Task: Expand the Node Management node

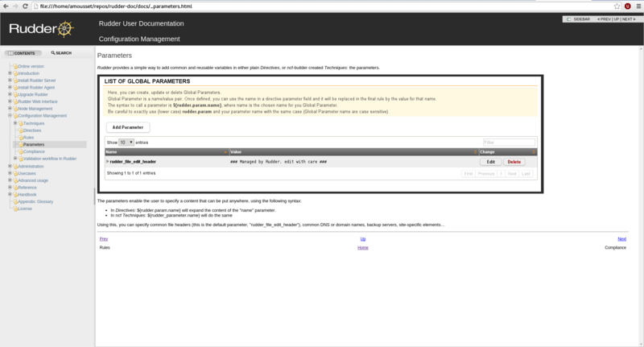Action: (10, 109)
